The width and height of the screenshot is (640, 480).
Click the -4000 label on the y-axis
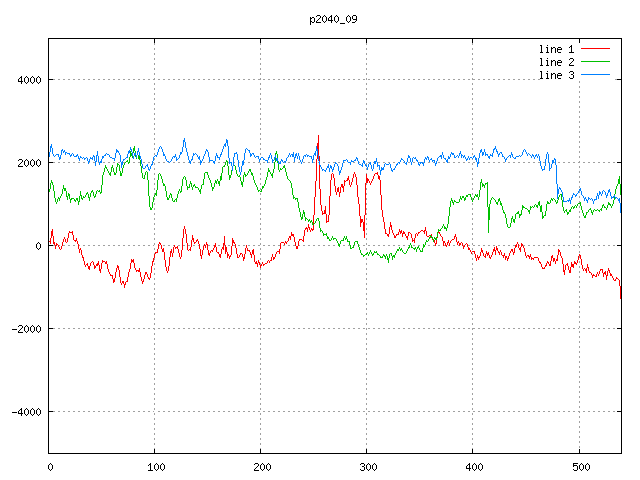tap(26, 412)
